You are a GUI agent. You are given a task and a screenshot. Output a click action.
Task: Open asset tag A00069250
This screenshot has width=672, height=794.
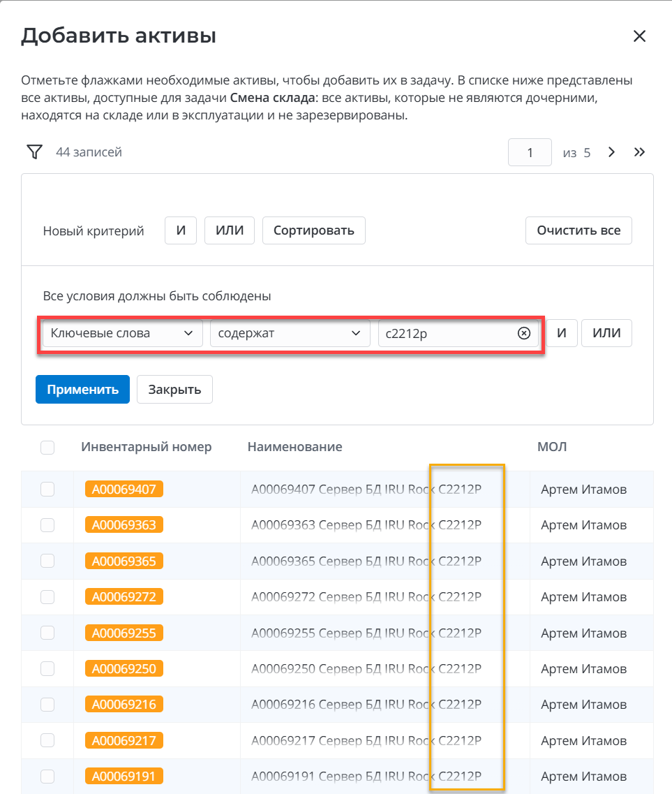124,668
